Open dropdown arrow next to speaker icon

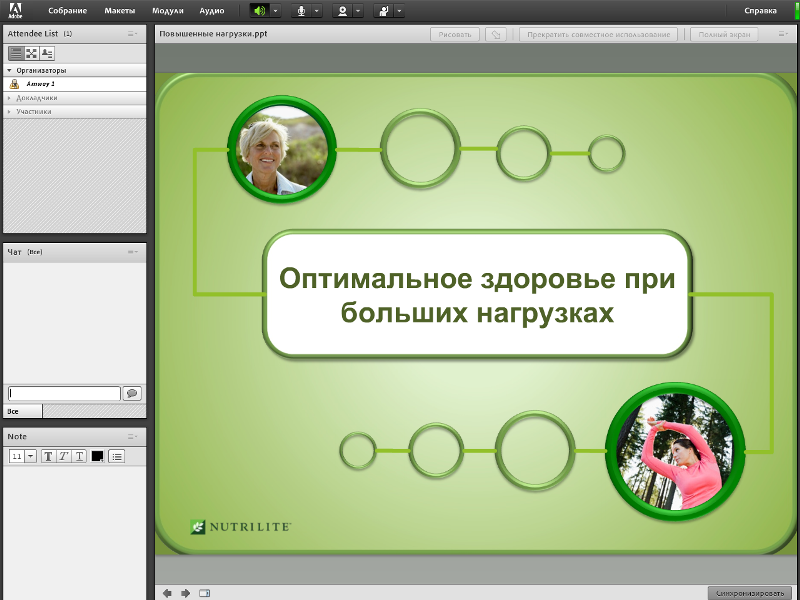click(x=276, y=11)
